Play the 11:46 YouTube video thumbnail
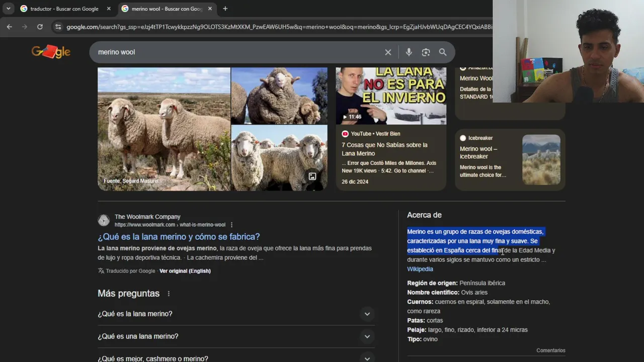 391,96
